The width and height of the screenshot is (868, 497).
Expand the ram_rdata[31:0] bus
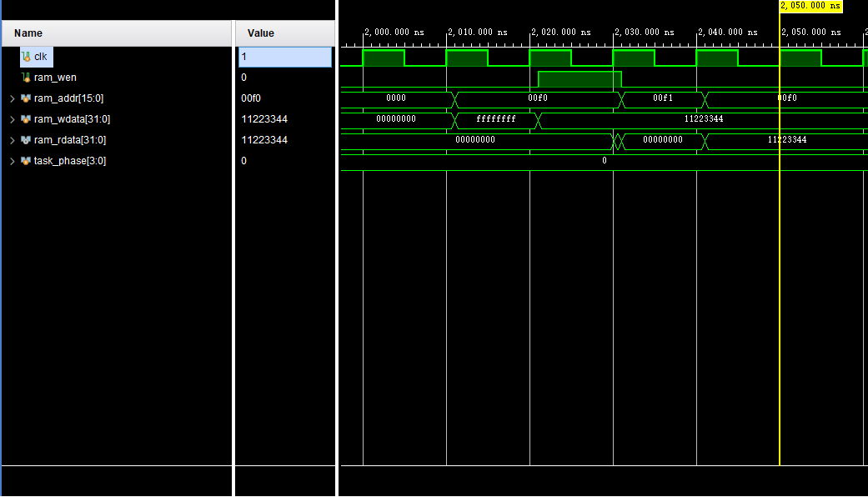11,139
